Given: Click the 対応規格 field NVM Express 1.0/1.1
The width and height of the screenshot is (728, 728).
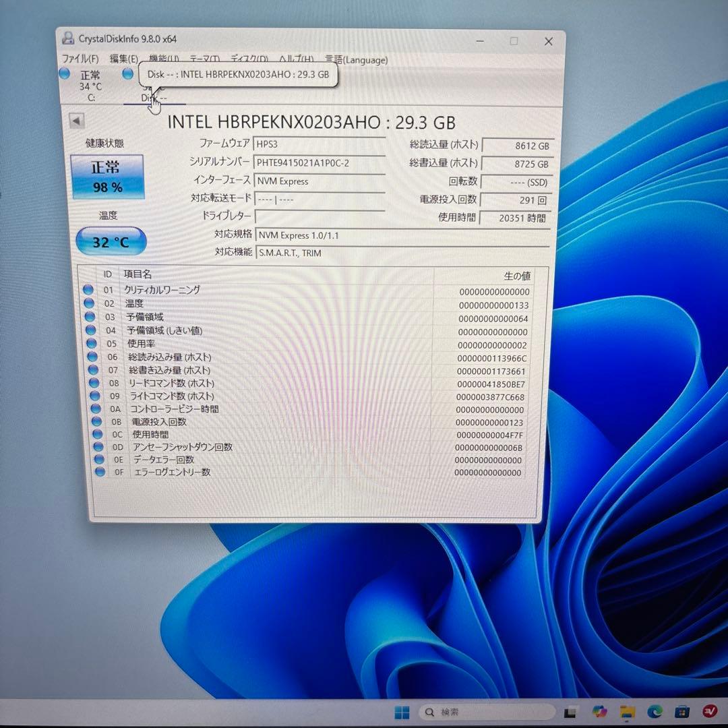Looking at the screenshot, I should [x=402, y=235].
